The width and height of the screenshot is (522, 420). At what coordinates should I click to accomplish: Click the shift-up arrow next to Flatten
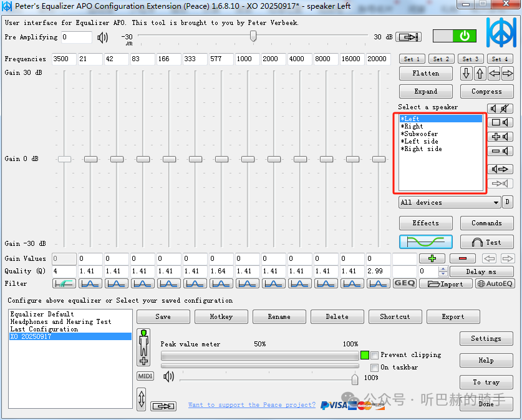point(480,74)
